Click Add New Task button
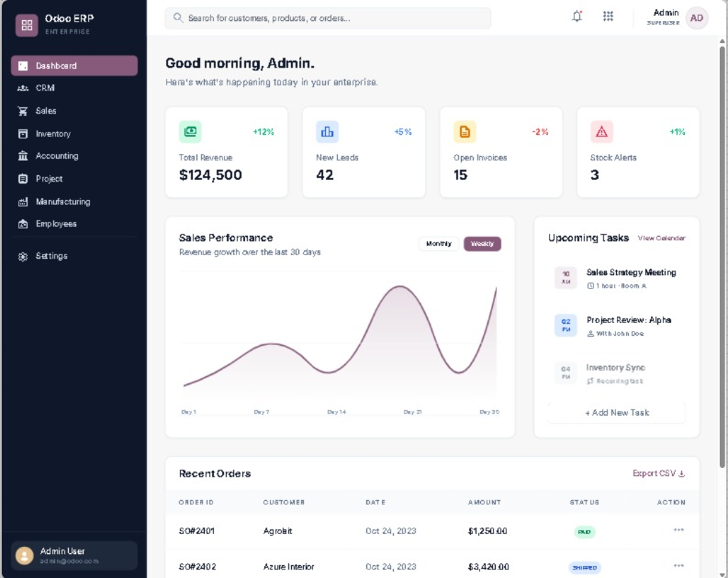Screen dimensions: 728x578 coord(617,412)
